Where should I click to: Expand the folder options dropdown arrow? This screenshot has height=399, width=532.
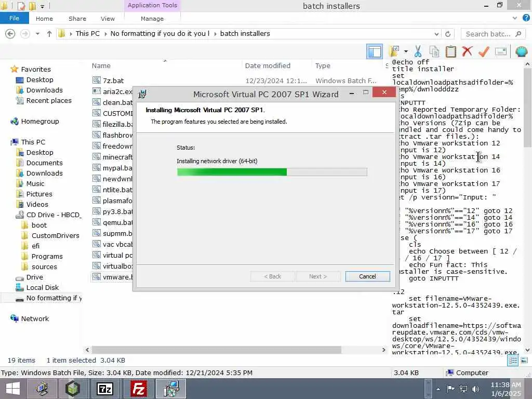coord(406,52)
